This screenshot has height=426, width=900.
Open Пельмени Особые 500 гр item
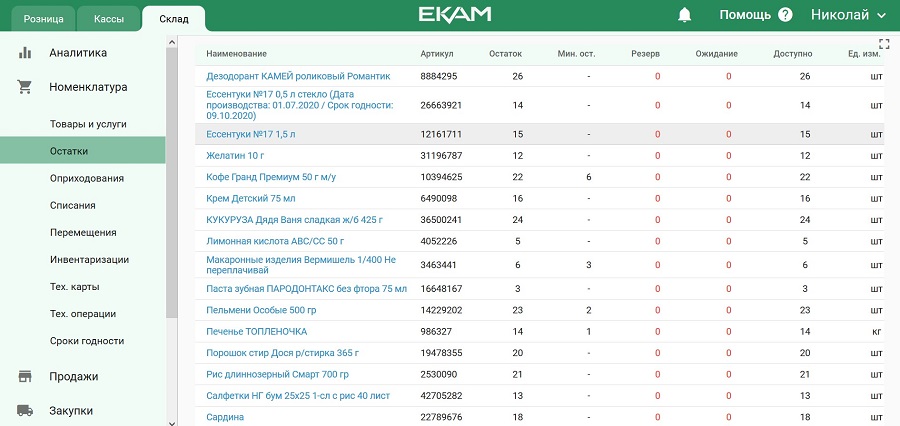[261, 310]
